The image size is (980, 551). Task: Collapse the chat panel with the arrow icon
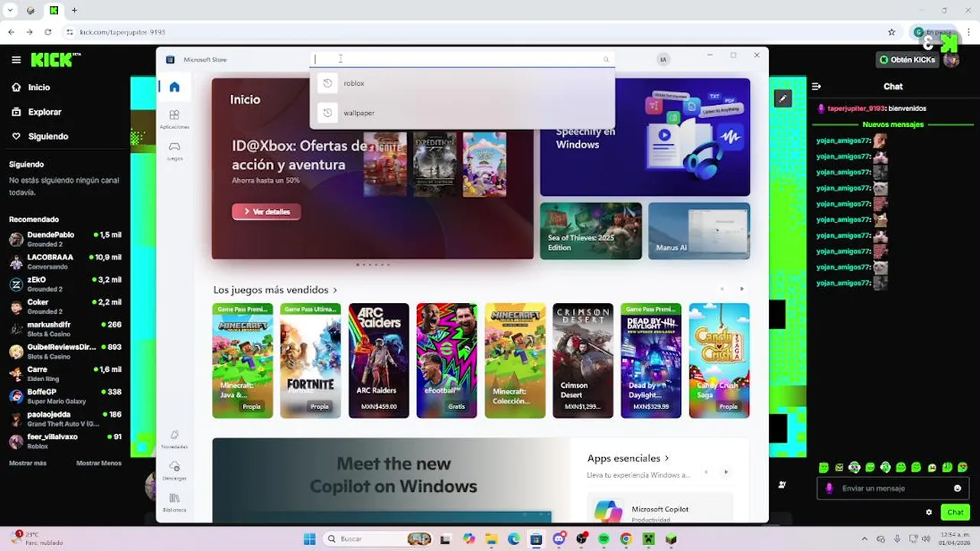click(816, 86)
